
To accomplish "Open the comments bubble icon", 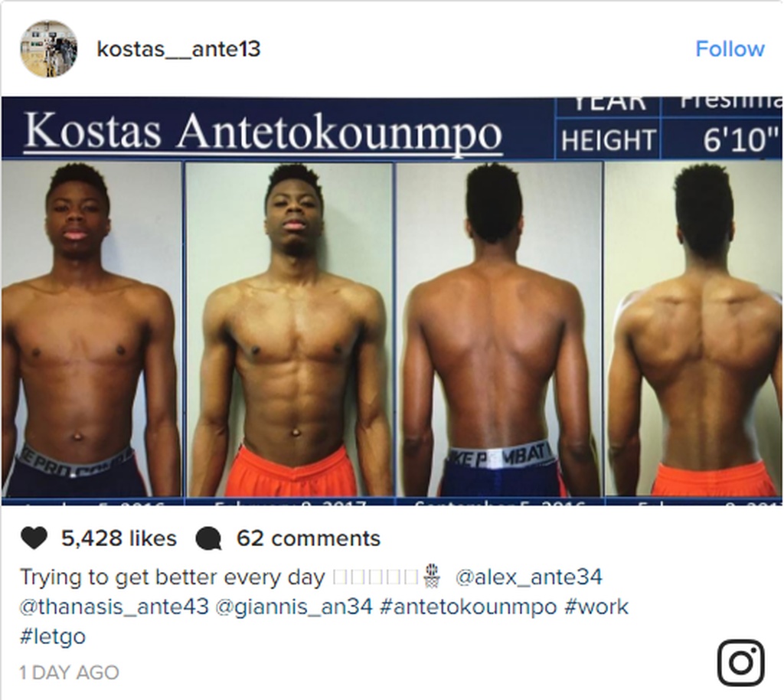I will [208, 539].
